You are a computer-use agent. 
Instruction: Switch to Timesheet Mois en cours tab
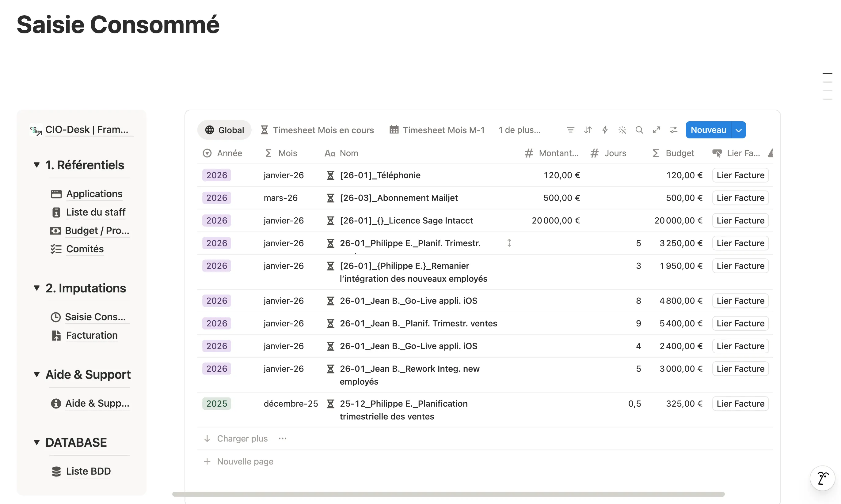tap(317, 130)
